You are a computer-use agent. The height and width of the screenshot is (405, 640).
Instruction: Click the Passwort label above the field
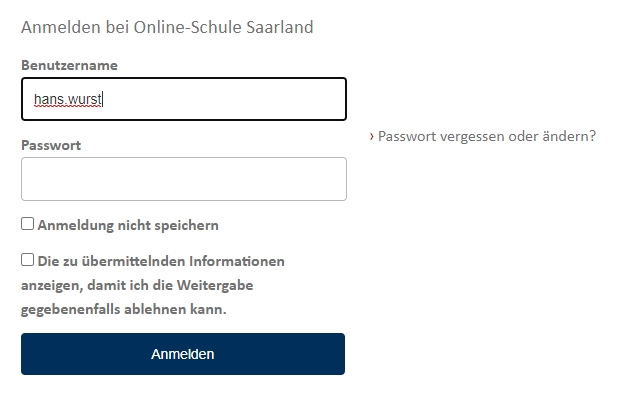coord(51,145)
